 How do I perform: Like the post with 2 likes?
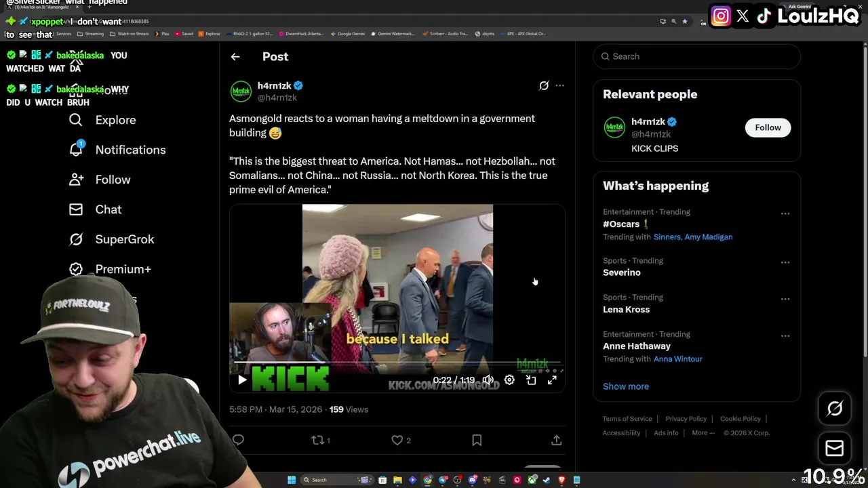(x=401, y=441)
